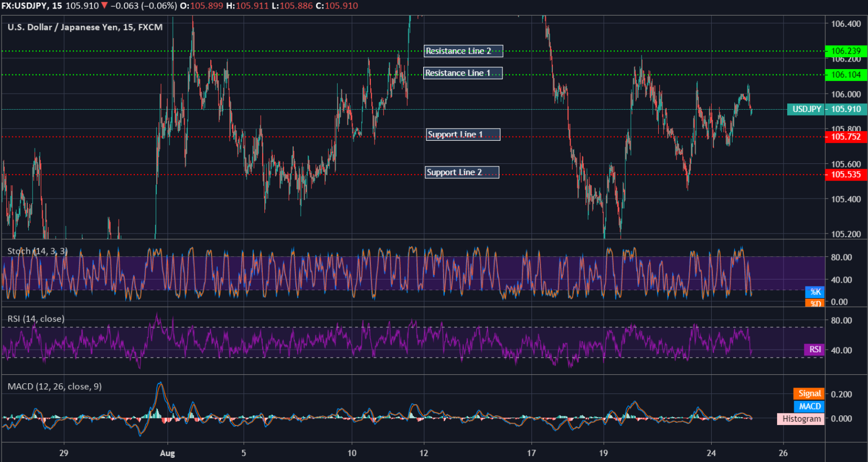Viewport: 868px width, 462px height.
Task: Click the low value L:105.886
Action: coord(292,6)
